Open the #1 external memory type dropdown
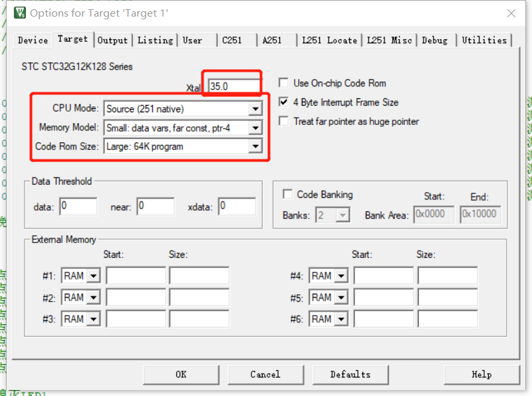This screenshot has width=532, height=396. tap(93, 276)
